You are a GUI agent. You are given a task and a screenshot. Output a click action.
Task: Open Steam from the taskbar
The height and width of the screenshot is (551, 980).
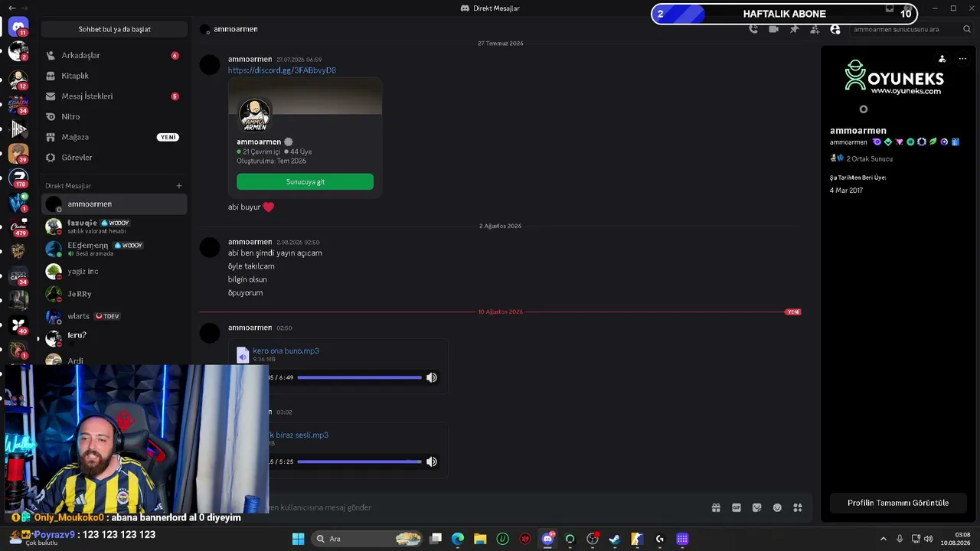(x=615, y=539)
